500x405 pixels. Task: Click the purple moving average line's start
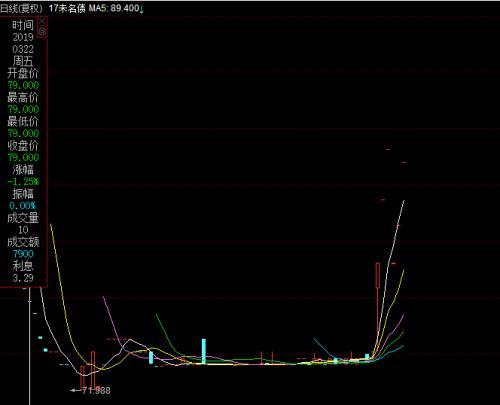tap(104, 297)
